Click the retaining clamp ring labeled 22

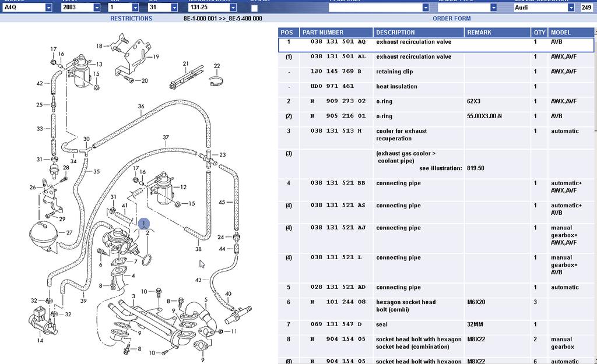pyautogui.click(x=216, y=81)
